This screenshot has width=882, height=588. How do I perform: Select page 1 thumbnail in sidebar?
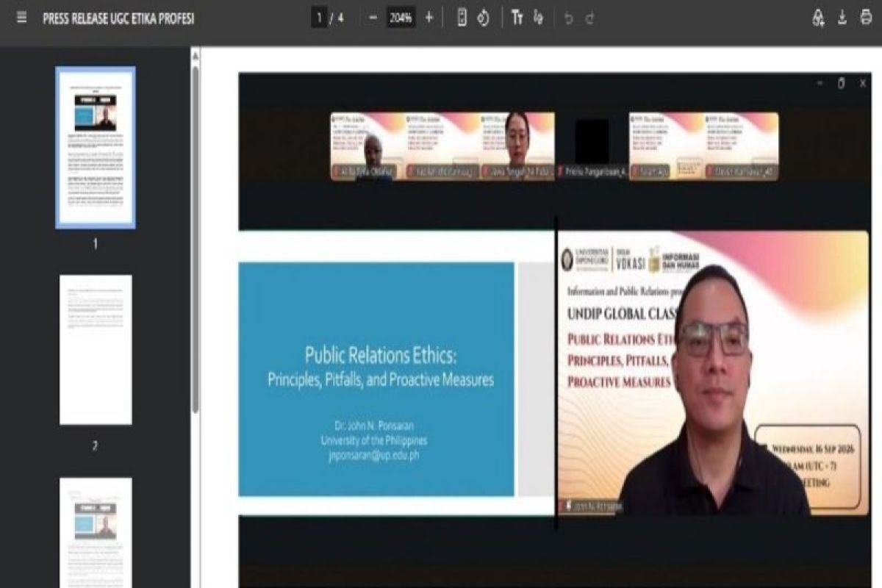coord(96,147)
